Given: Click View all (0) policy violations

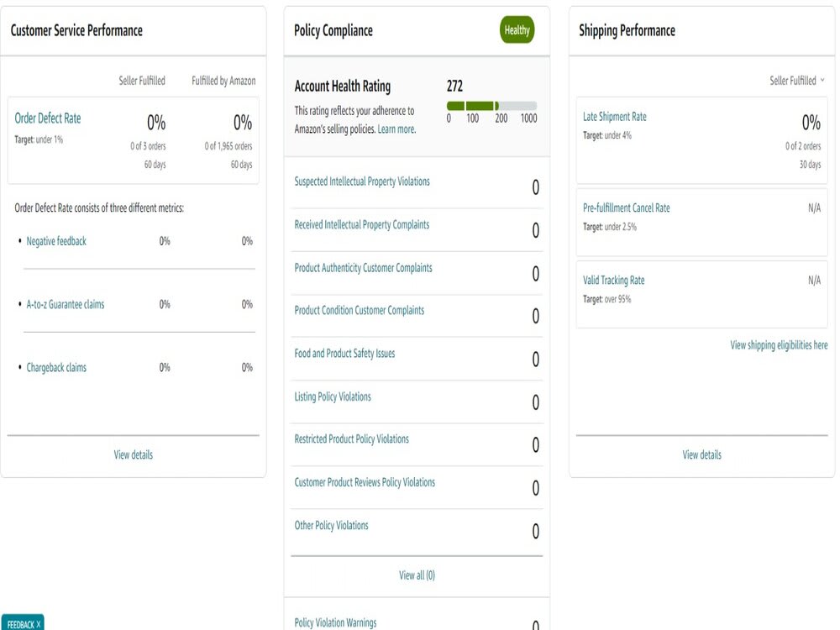Looking at the screenshot, I should (x=417, y=575).
